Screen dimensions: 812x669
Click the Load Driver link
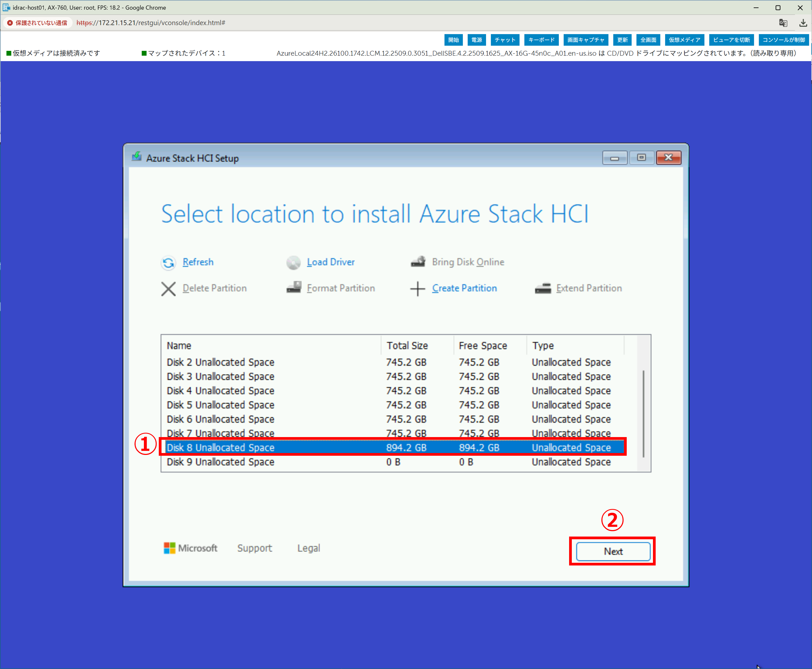(331, 262)
